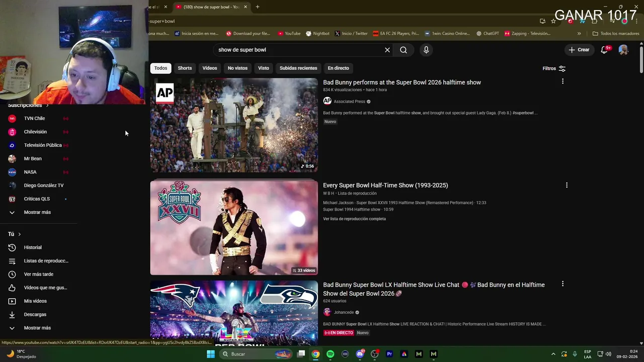Close the show de super bowl tab
Image resolution: width=644 pixels, height=362 pixels.
(246, 7)
